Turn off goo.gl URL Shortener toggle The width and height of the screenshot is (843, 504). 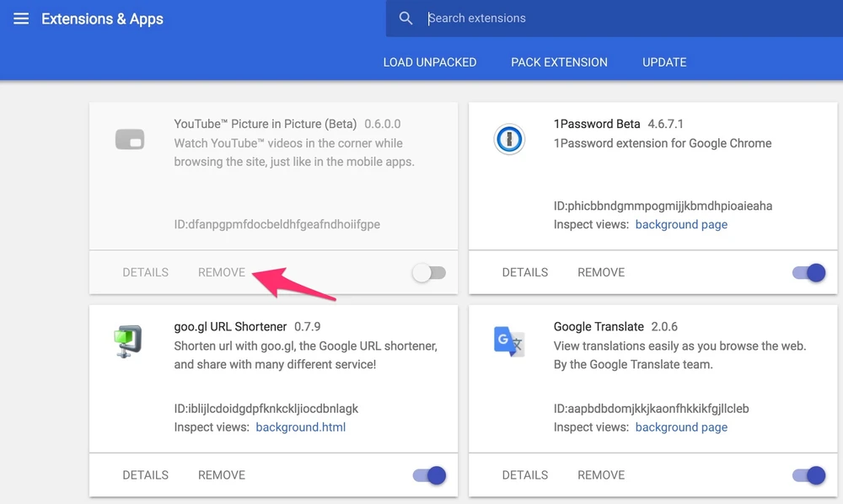(x=429, y=475)
